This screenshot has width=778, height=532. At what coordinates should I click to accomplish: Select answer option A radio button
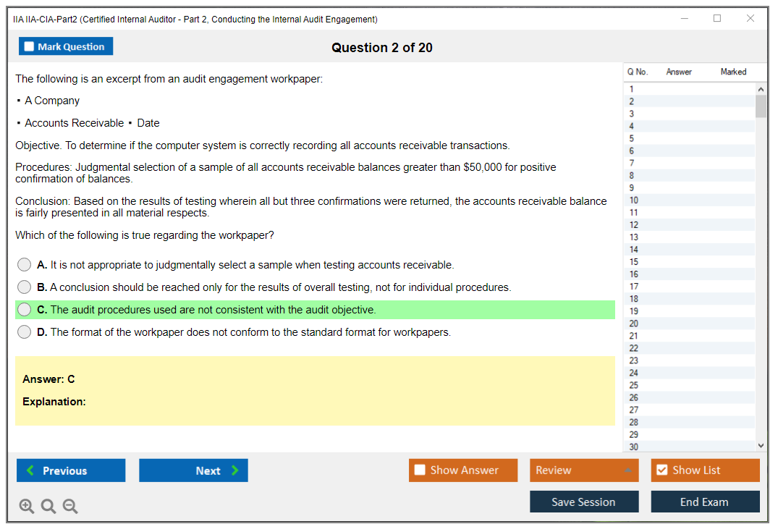pyautogui.click(x=25, y=265)
